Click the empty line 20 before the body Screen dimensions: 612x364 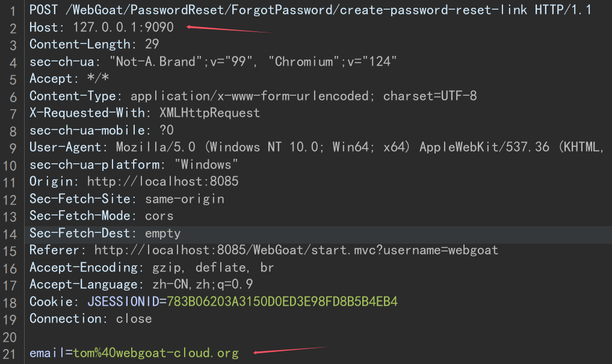pyautogui.click(x=318, y=336)
